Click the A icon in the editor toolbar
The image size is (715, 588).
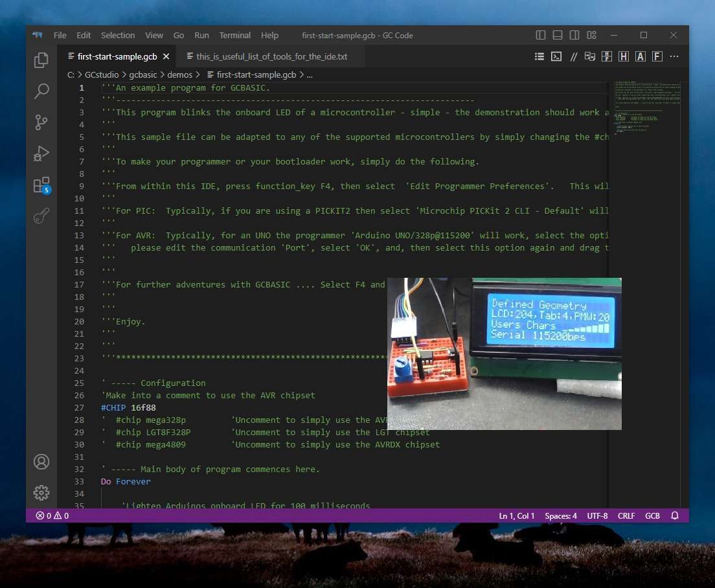click(x=641, y=56)
